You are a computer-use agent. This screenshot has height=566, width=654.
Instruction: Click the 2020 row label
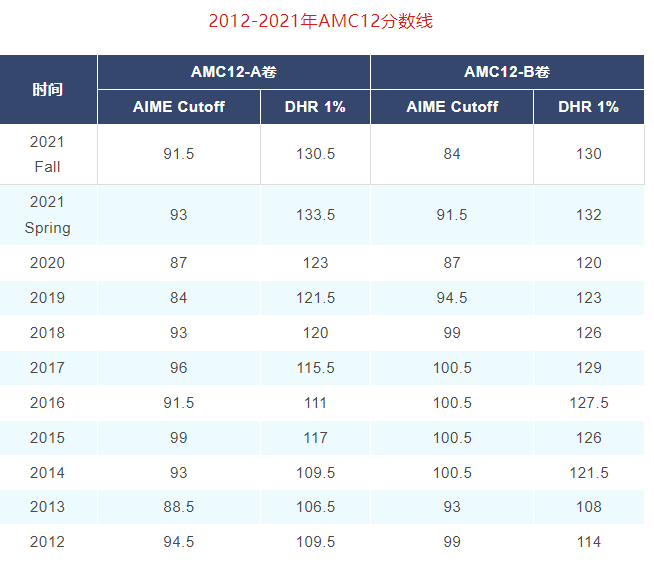[48, 263]
